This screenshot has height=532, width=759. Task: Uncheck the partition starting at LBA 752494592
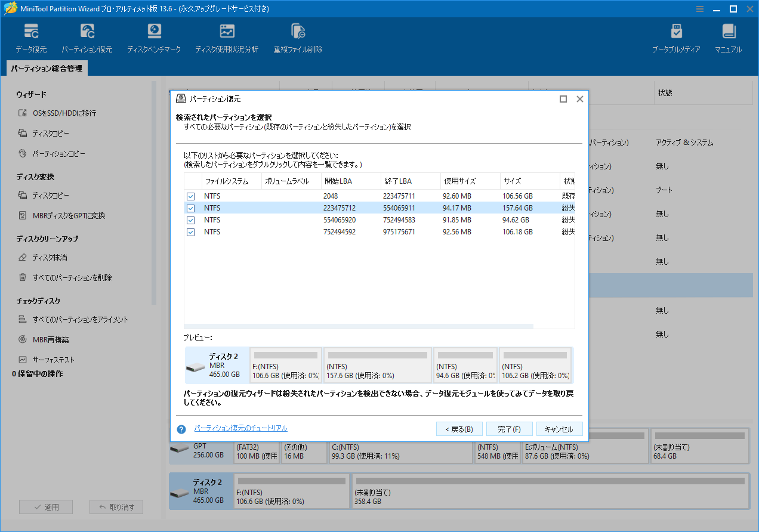tap(191, 232)
